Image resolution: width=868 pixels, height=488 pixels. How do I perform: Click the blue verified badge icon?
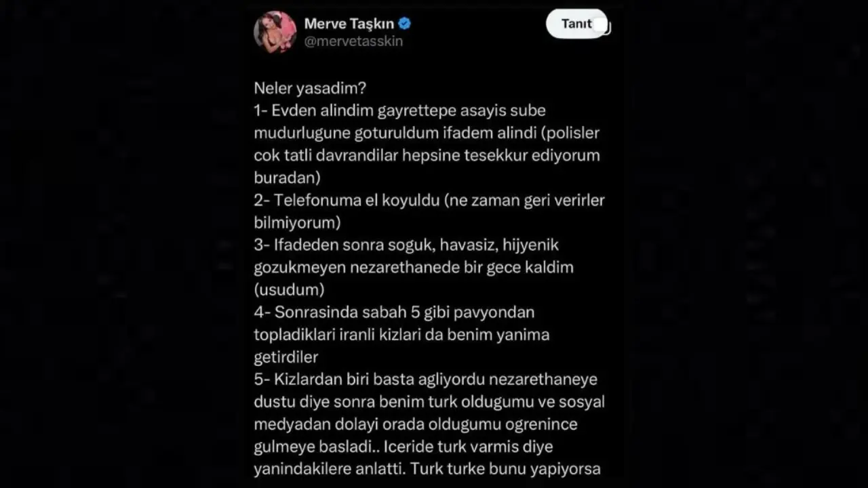405,24
